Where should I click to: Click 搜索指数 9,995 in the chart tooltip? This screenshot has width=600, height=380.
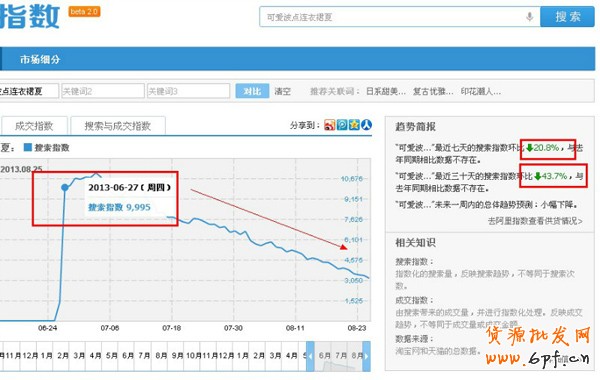(119, 207)
